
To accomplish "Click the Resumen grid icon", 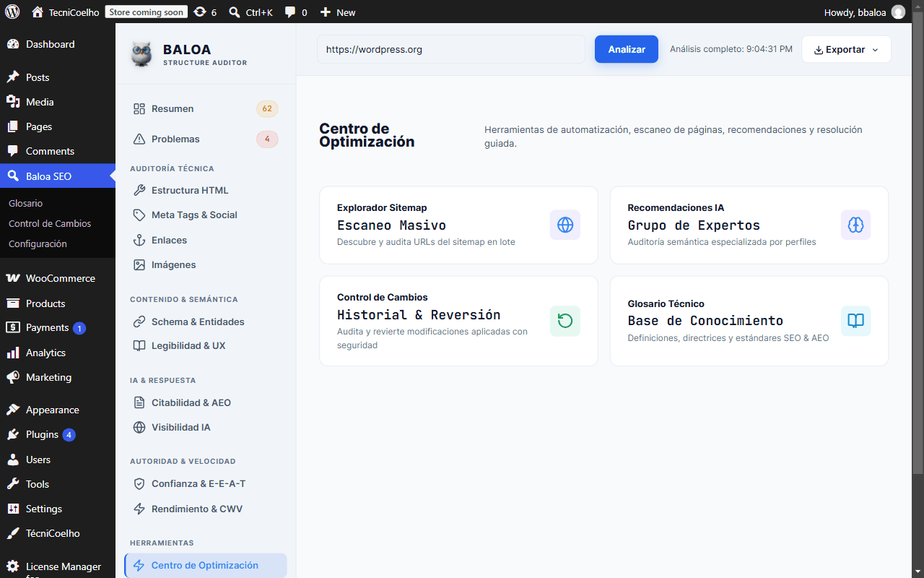I will 139,108.
